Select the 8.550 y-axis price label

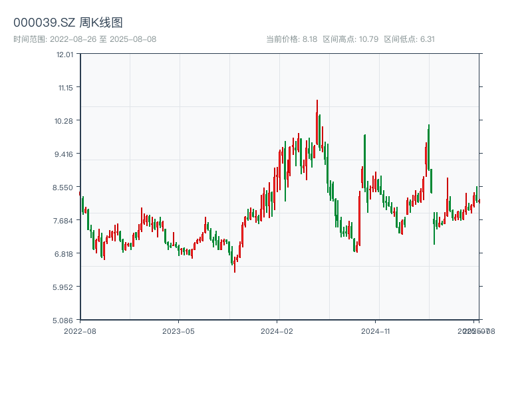65,188
